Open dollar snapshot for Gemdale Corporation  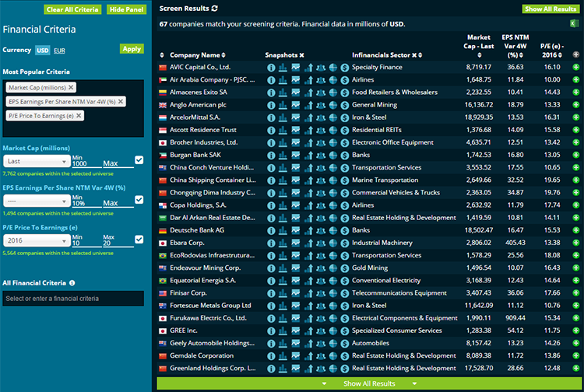coord(345,356)
